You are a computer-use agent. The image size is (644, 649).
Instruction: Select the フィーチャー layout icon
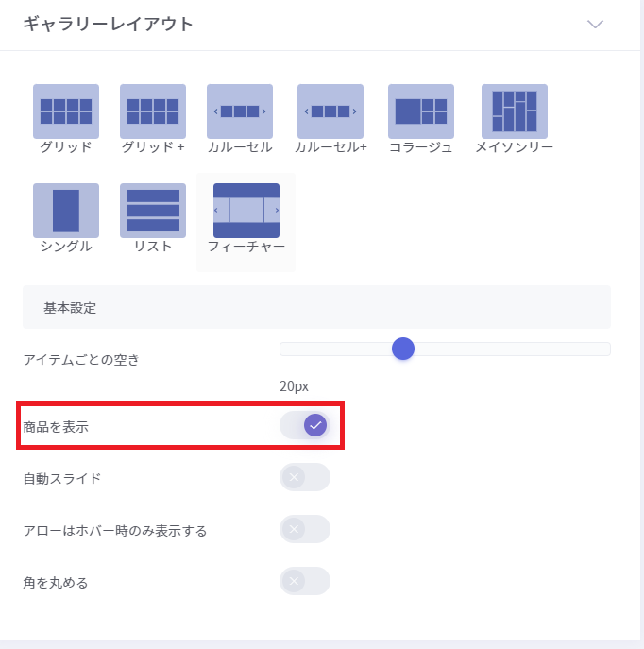[246, 211]
